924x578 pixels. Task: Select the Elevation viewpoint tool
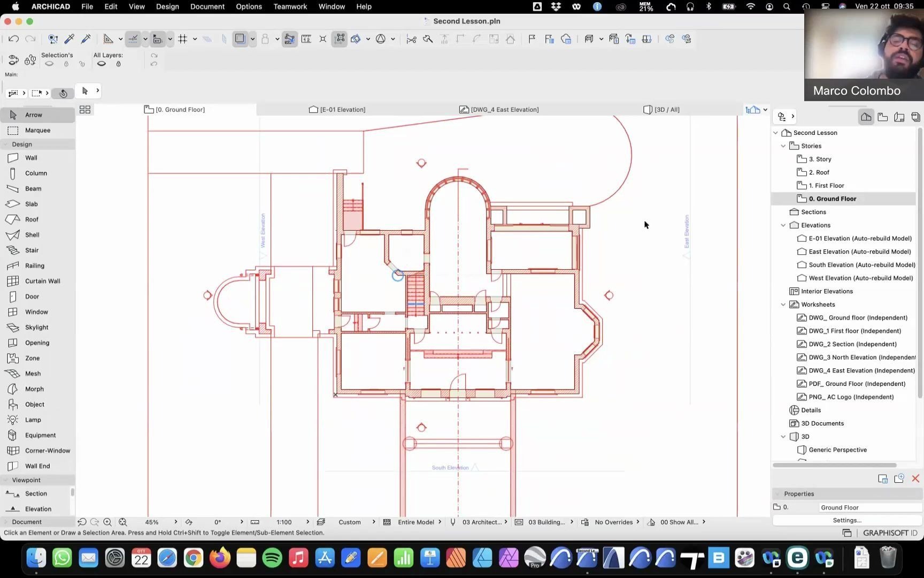(38, 509)
